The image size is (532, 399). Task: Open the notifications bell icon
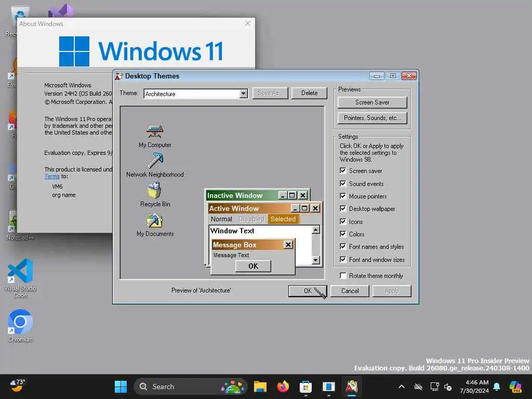497,387
